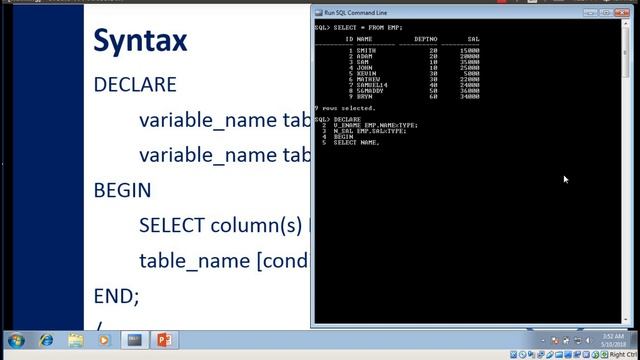This screenshot has width=640, height=360.
Task: Switch to PowerPoint taskbar button
Action: click(x=164, y=340)
